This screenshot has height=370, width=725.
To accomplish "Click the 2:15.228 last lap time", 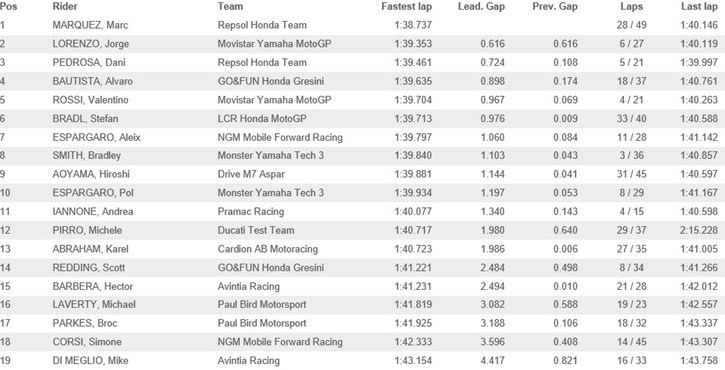I will [x=699, y=230].
